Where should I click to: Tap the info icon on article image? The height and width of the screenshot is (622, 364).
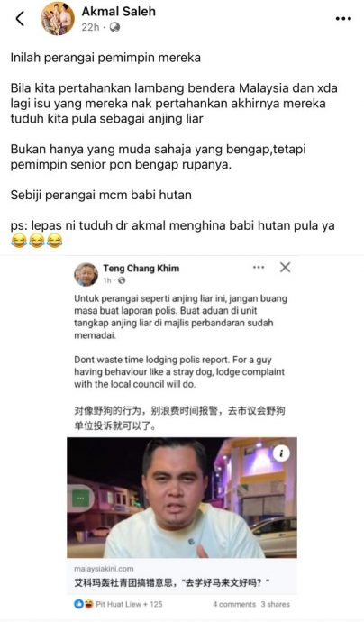pos(281,453)
